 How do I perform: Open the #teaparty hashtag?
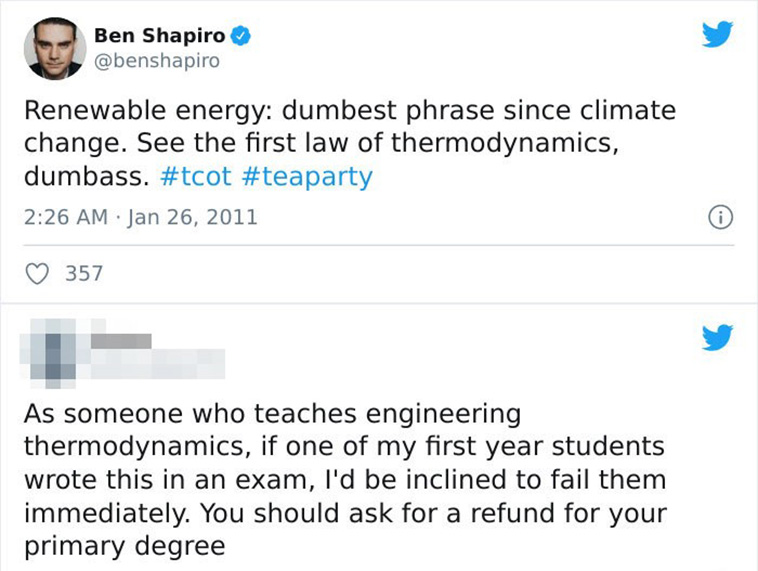tap(306, 176)
